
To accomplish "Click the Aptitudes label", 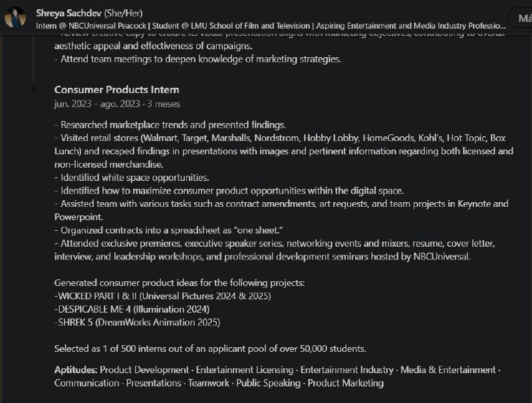I will click(x=76, y=370).
